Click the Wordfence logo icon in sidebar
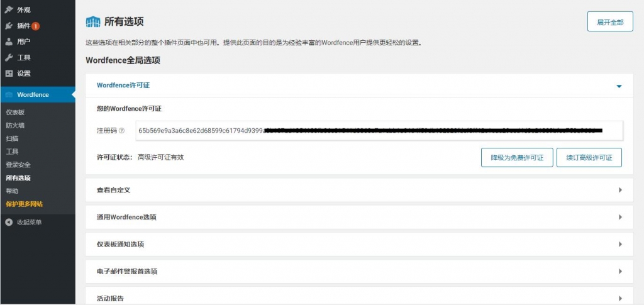 point(9,95)
